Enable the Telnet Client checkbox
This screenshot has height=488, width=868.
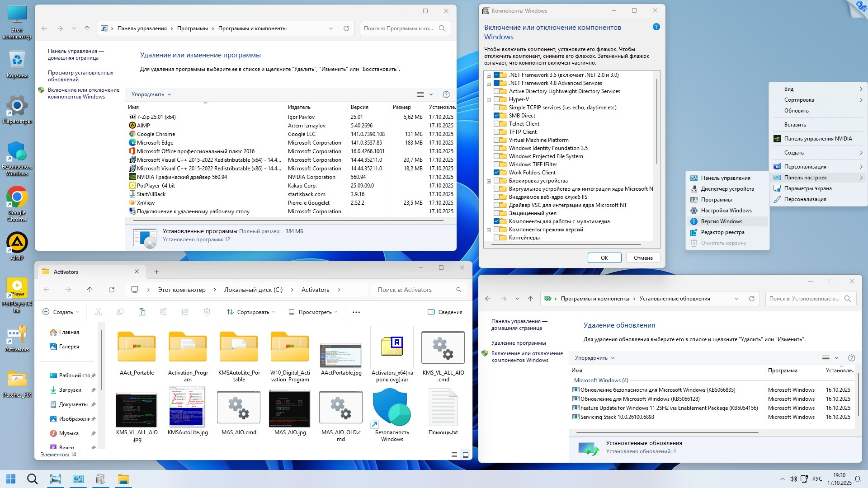point(497,124)
